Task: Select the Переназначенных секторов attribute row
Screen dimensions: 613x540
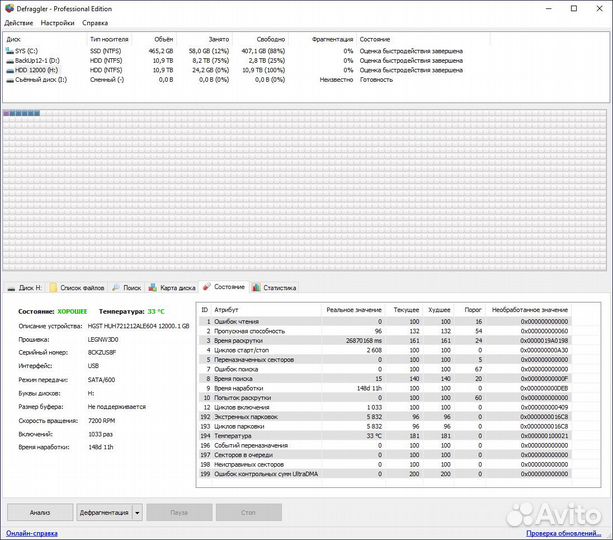Action: 385,360
